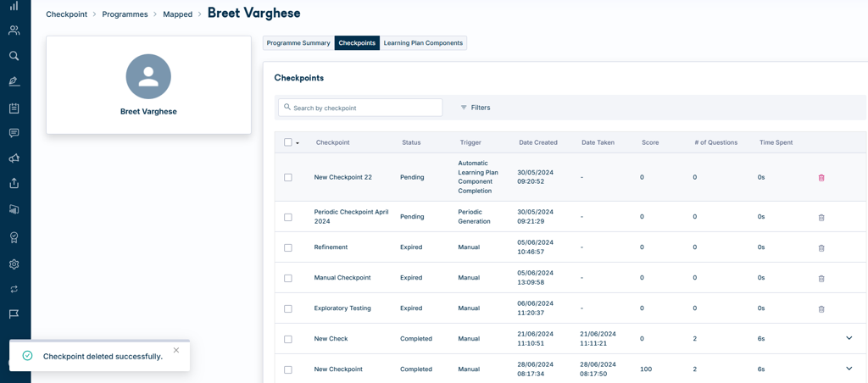Select the Refinement row checkbox
The width and height of the screenshot is (868, 383).
288,248
